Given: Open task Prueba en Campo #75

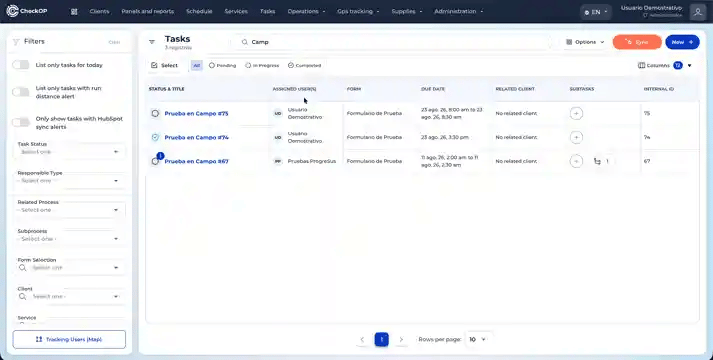Looking at the screenshot, I should [196, 114].
